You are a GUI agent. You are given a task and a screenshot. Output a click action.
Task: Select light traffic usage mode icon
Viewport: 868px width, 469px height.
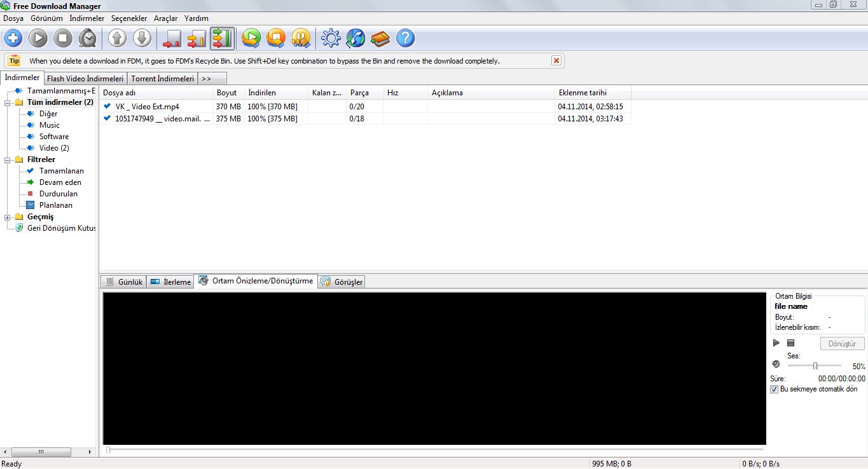[172, 38]
